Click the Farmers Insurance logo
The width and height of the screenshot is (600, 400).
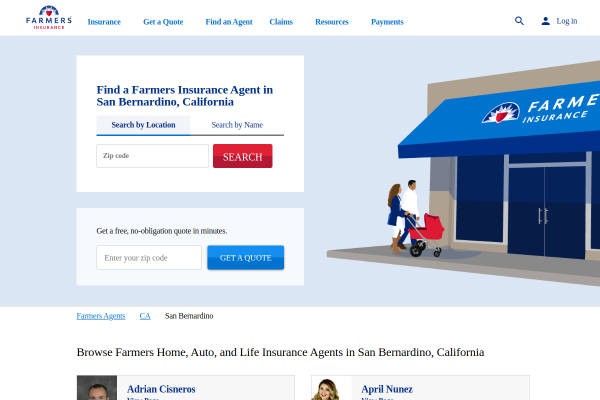(x=49, y=18)
